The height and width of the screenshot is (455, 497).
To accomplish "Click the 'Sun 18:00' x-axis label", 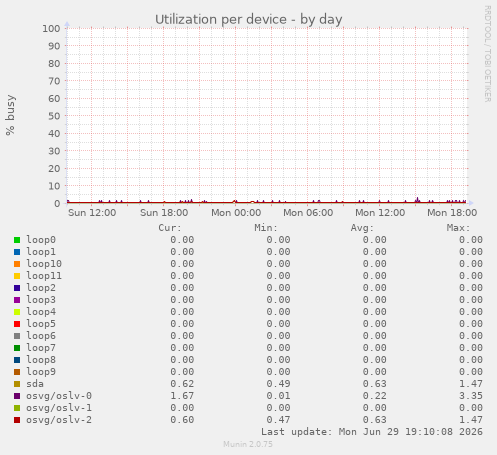I will (x=164, y=213).
